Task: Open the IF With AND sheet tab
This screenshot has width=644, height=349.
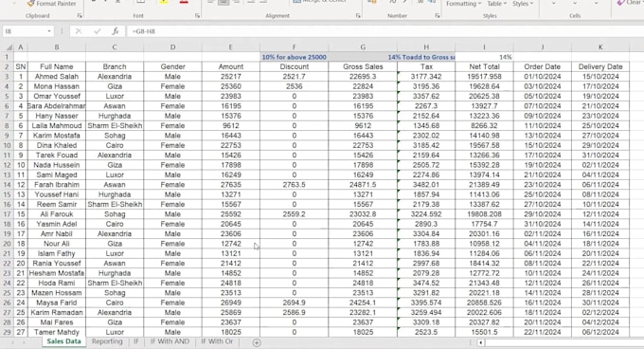Action: [x=170, y=341]
